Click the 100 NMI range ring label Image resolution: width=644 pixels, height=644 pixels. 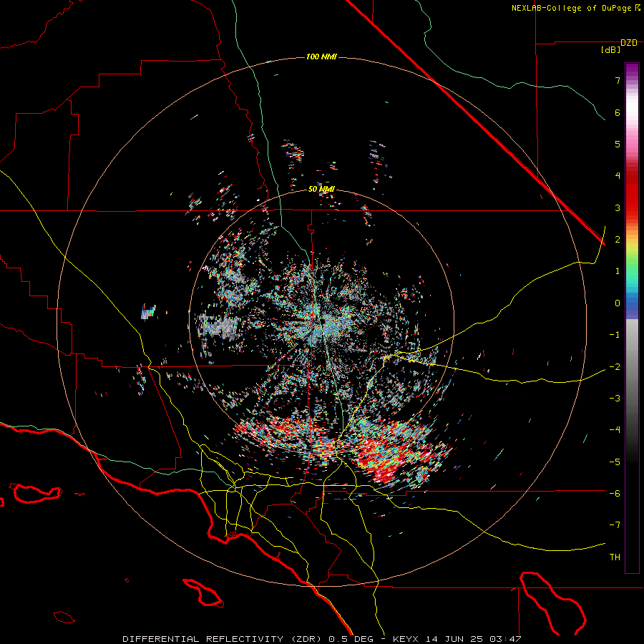click(321, 57)
